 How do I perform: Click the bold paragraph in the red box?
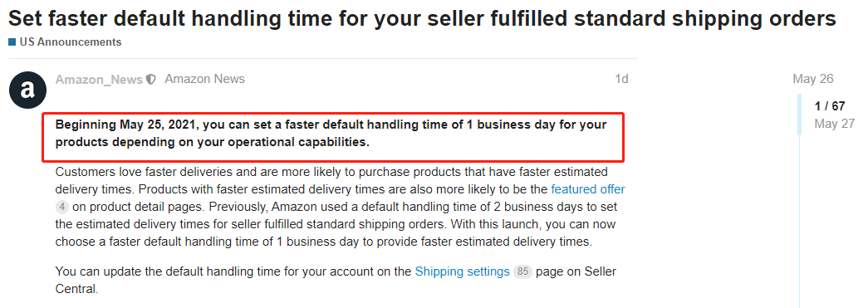pos(331,134)
